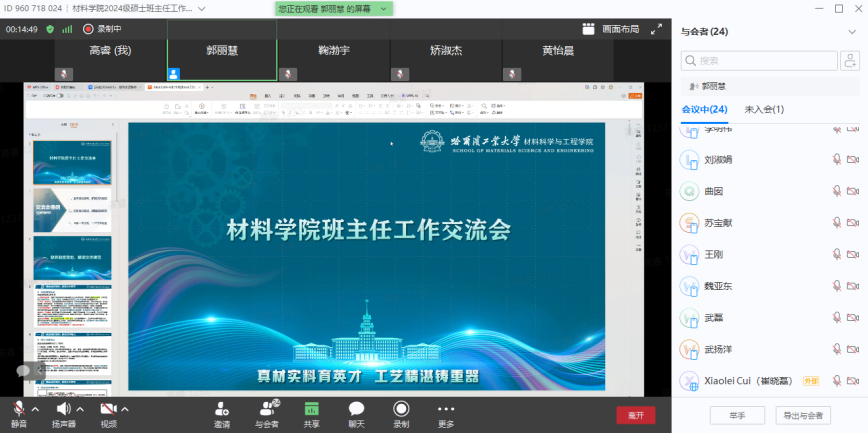Click the 与会者 participants toolbar icon
This screenshot has height=433, width=868.
pos(267,409)
